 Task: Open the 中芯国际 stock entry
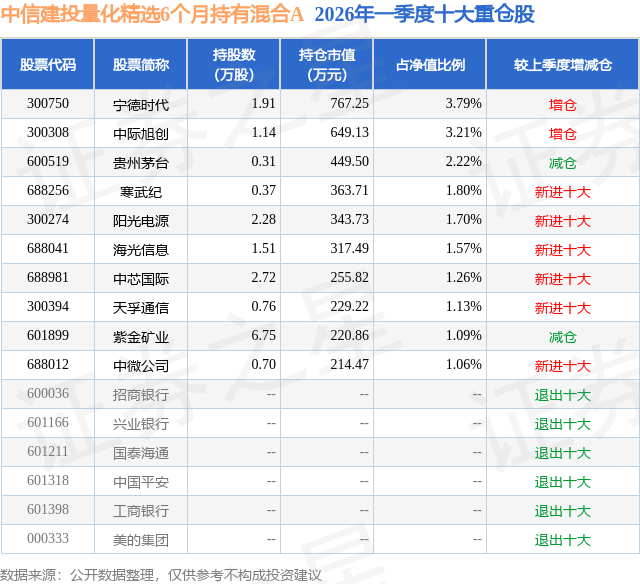point(141,279)
